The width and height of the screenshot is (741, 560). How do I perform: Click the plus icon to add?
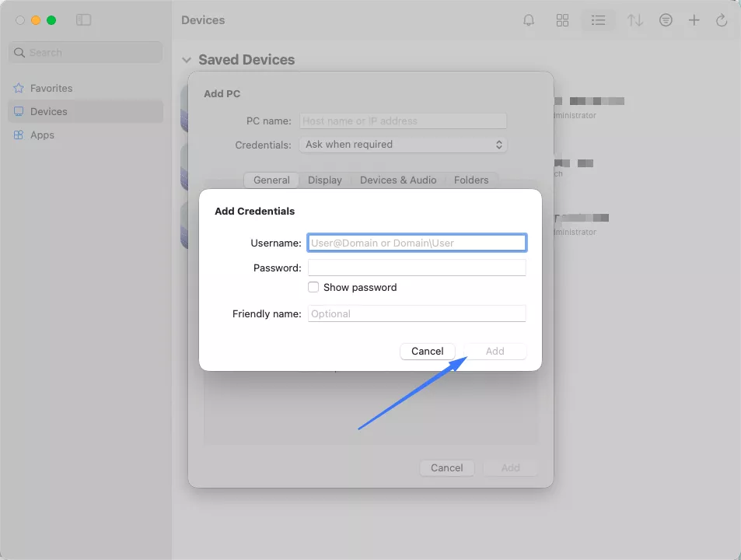(x=694, y=21)
